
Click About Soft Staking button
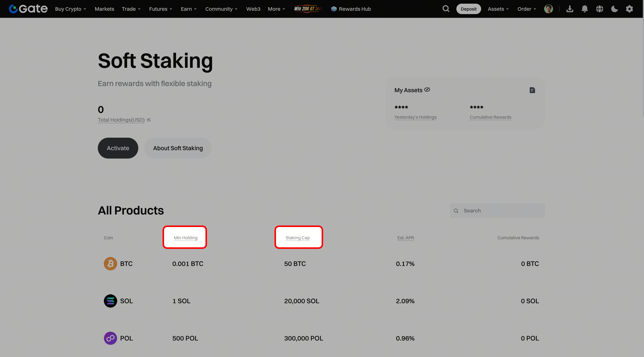click(x=178, y=148)
